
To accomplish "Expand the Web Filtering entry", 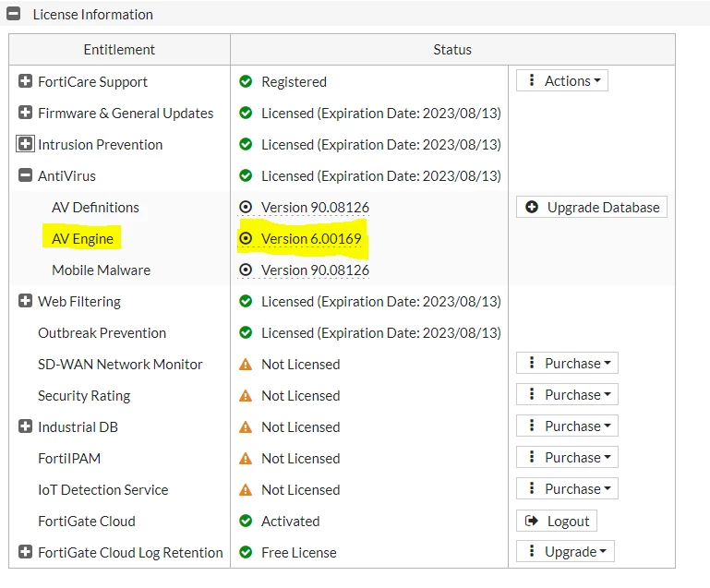I will pos(25,301).
